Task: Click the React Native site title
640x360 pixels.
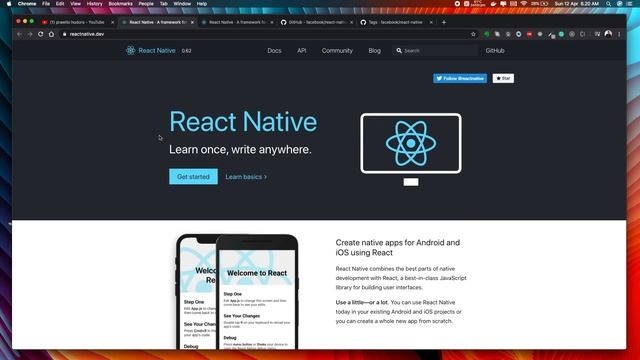Action: (157, 51)
